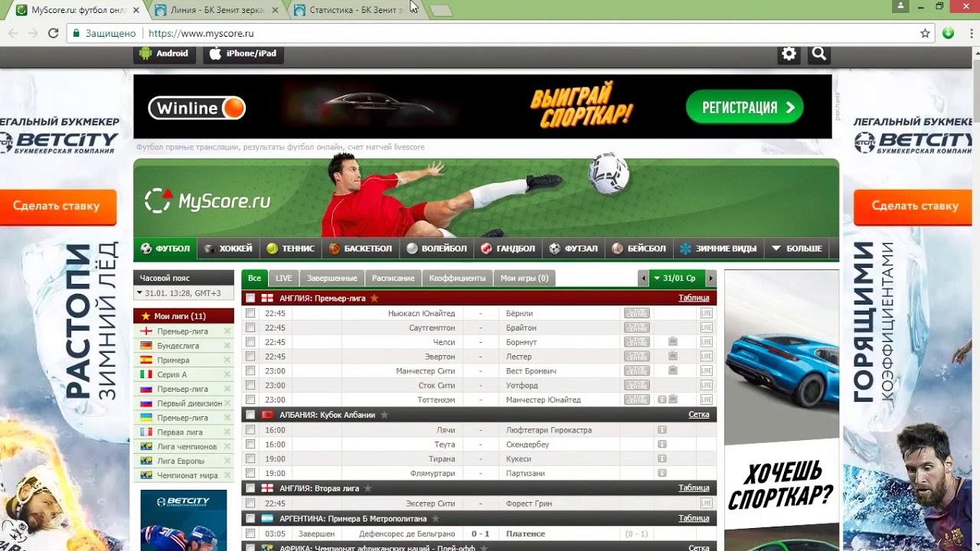Screen dimensions: 980x551
Task: Remove Бундеслига from my leagues
Action: (x=227, y=346)
